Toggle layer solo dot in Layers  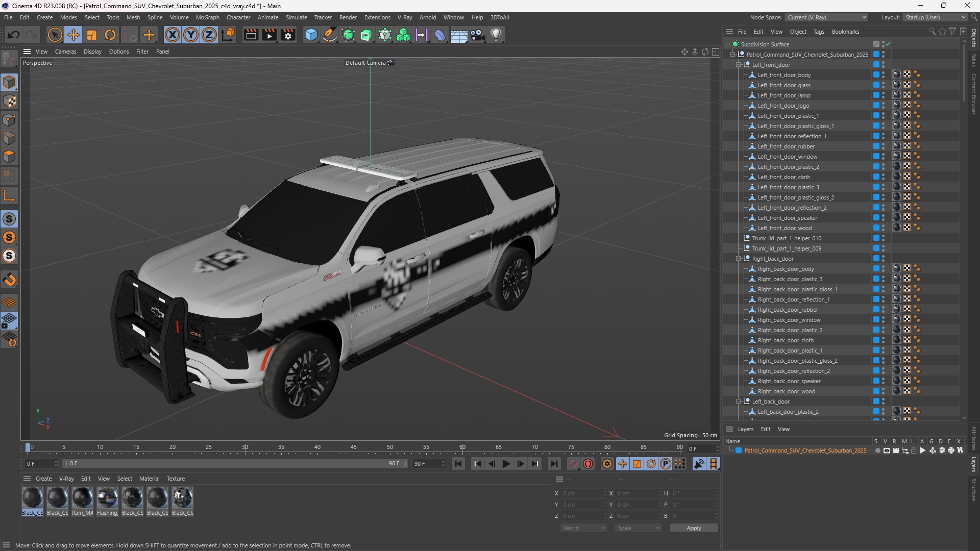(x=877, y=450)
